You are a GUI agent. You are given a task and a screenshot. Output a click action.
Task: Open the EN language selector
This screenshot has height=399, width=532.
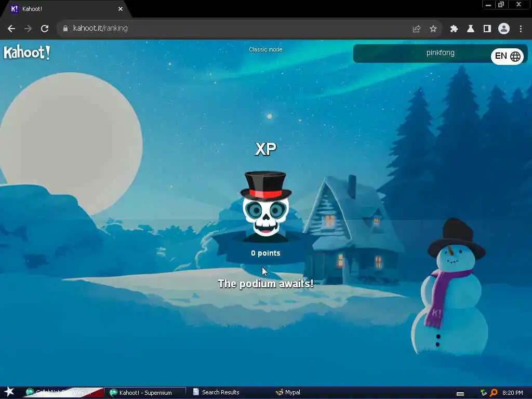(507, 56)
